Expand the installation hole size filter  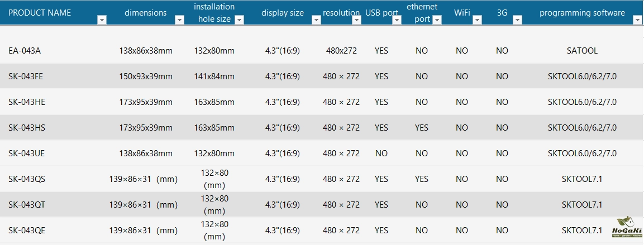click(239, 20)
